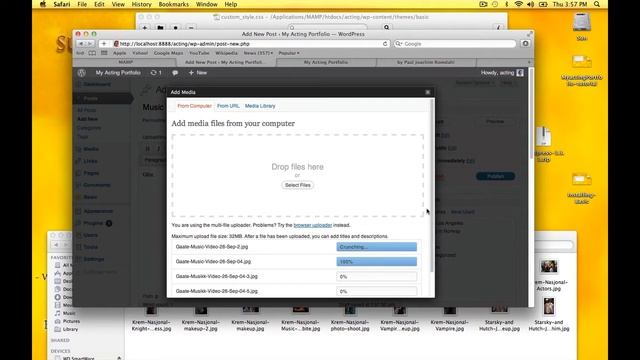
Task: Reload the page from the address bar
Action: (385, 44)
